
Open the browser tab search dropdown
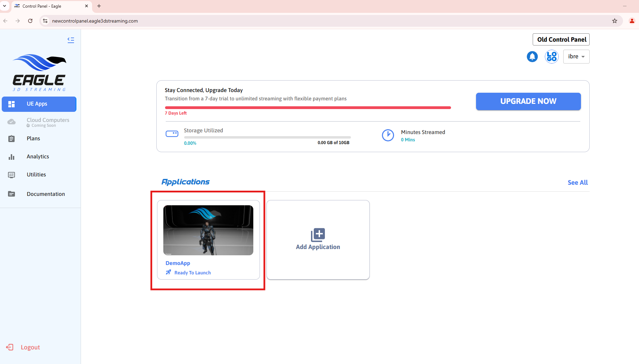5,6
